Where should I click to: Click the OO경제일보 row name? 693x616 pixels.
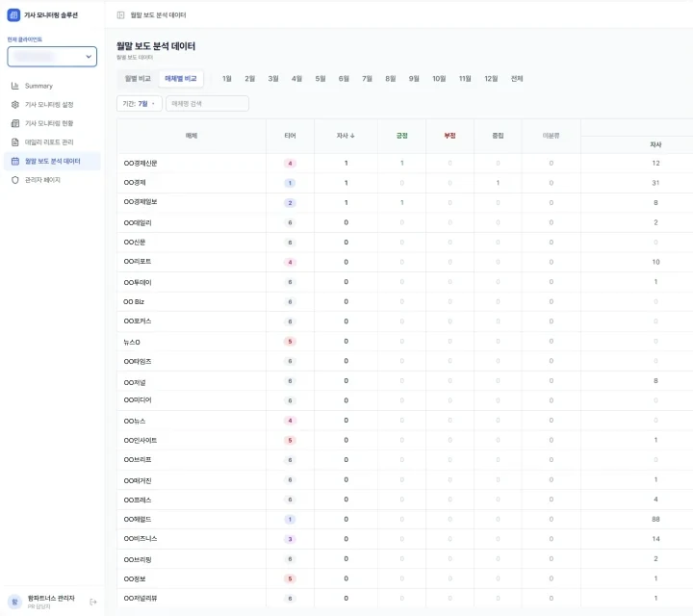141,202
